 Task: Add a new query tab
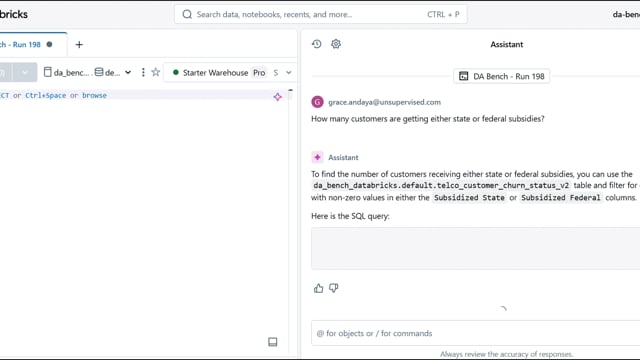click(x=79, y=44)
